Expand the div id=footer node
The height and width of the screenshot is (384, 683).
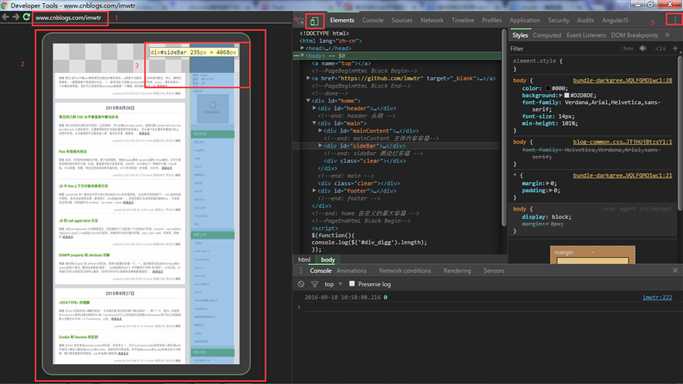pyautogui.click(x=314, y=191)
